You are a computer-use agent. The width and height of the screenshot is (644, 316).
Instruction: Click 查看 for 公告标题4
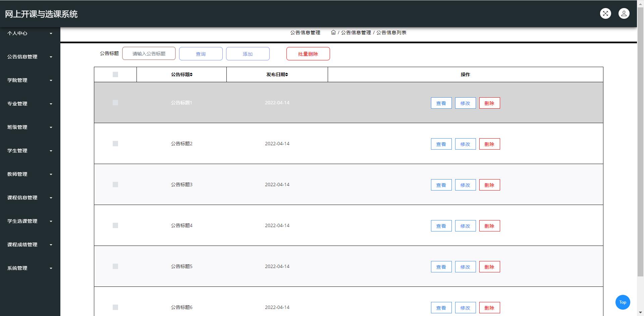coord(441,226)
